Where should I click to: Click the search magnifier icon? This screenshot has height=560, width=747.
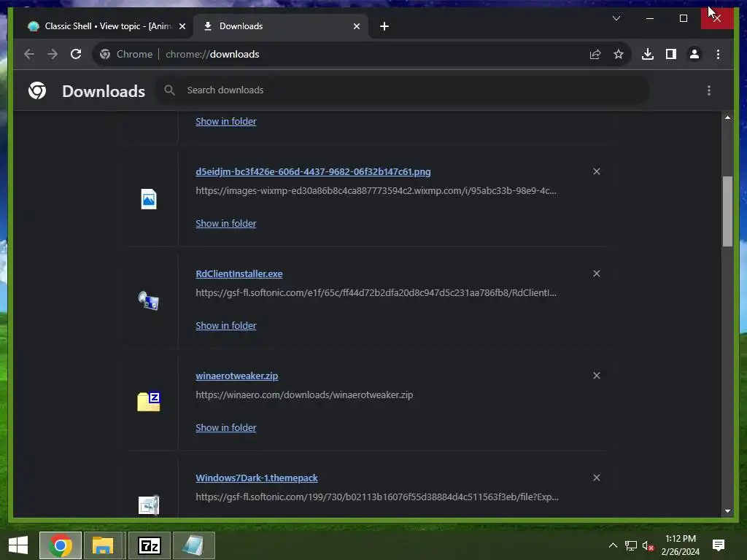click(x=169, y=90)
